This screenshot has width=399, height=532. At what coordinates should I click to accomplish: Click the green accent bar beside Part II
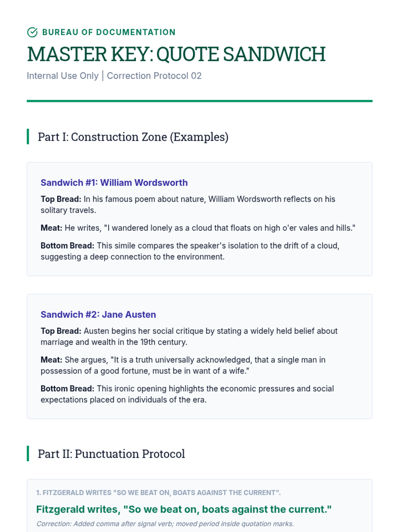[x=28, y=454]
